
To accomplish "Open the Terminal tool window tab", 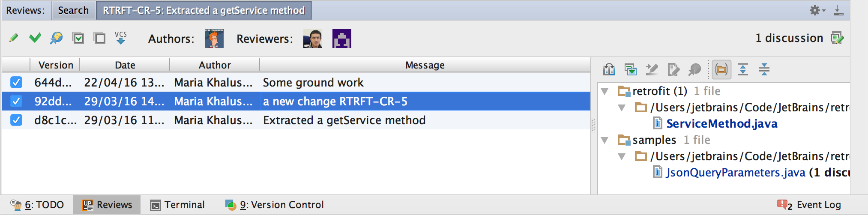I will click(x=177, y=205).
